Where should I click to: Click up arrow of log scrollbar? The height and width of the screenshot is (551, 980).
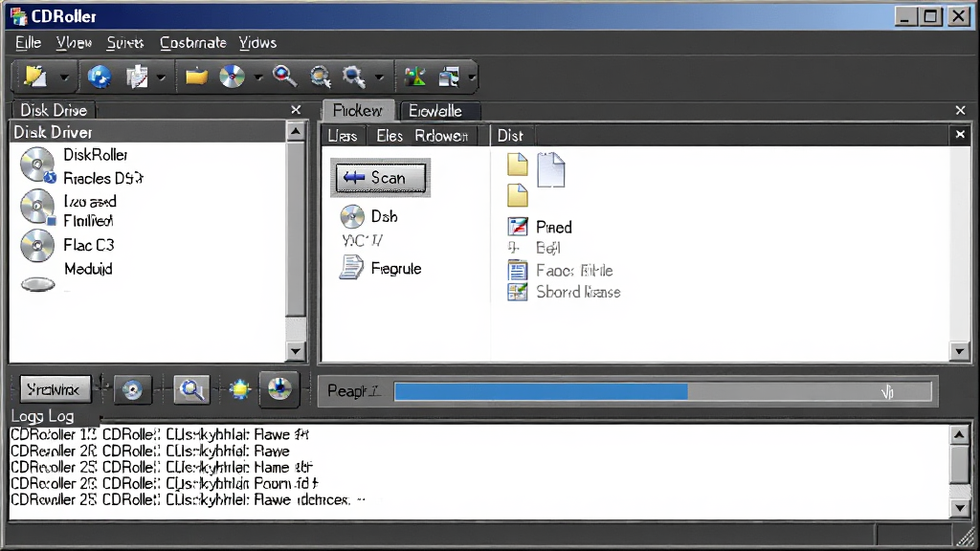click(959, 435)
